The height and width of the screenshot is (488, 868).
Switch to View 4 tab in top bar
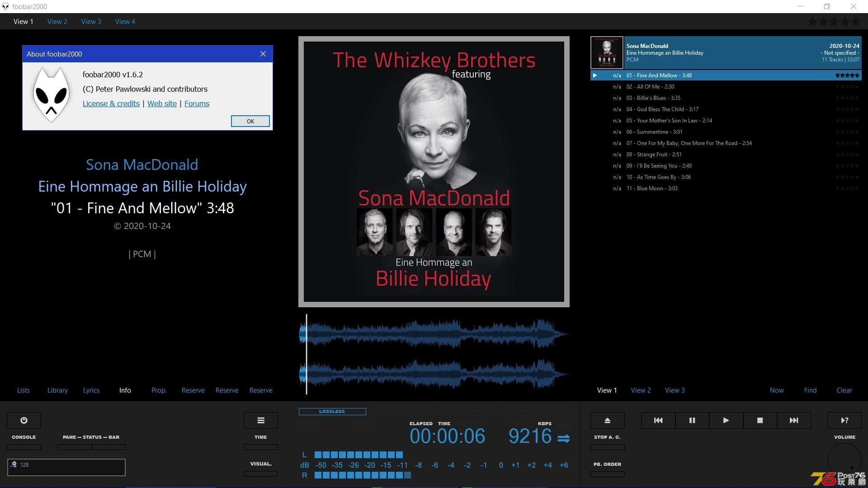coord(125,22)
